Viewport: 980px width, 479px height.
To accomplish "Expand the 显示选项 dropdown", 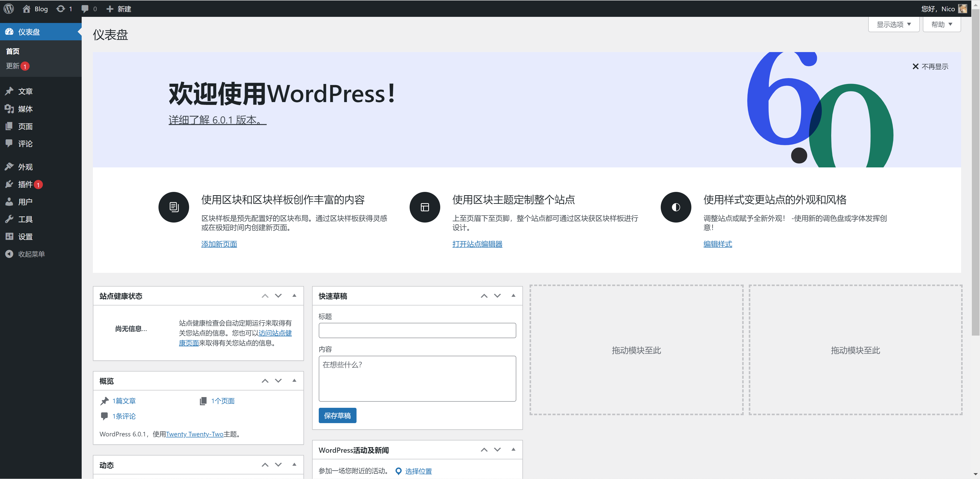I will 893,25.
